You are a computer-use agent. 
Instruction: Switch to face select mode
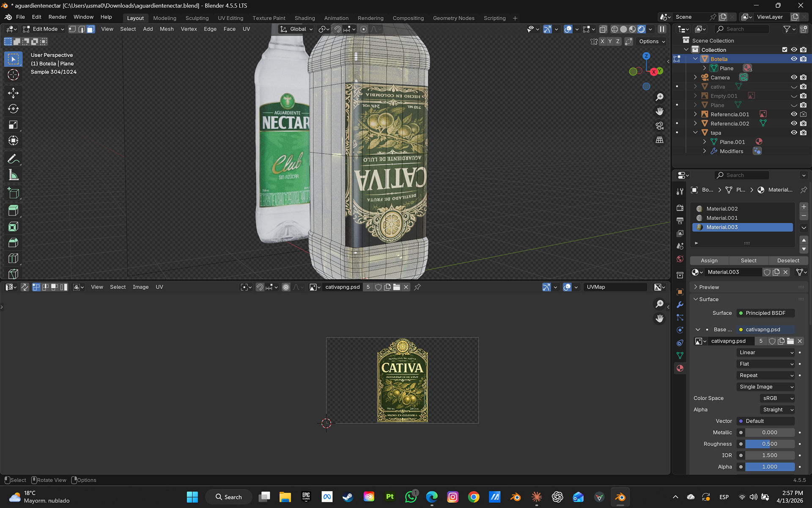(91, 29)
